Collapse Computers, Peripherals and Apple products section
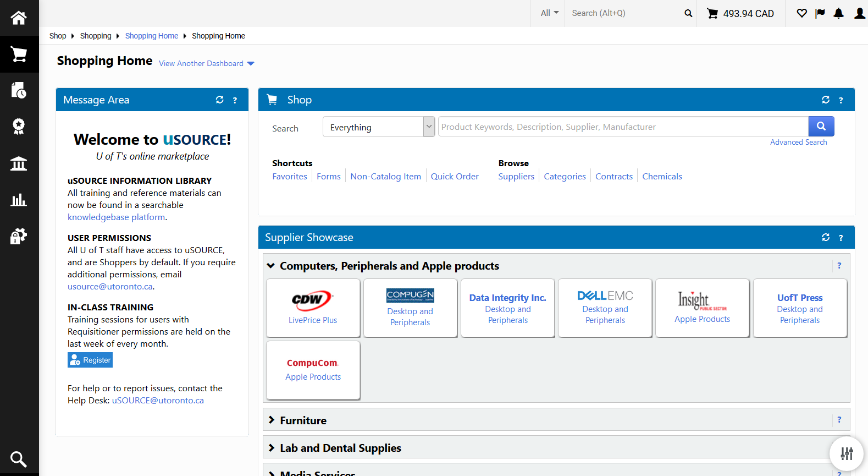Image resolution: width=868 pixels, height=476 pixels. click(x=271, y=266)
